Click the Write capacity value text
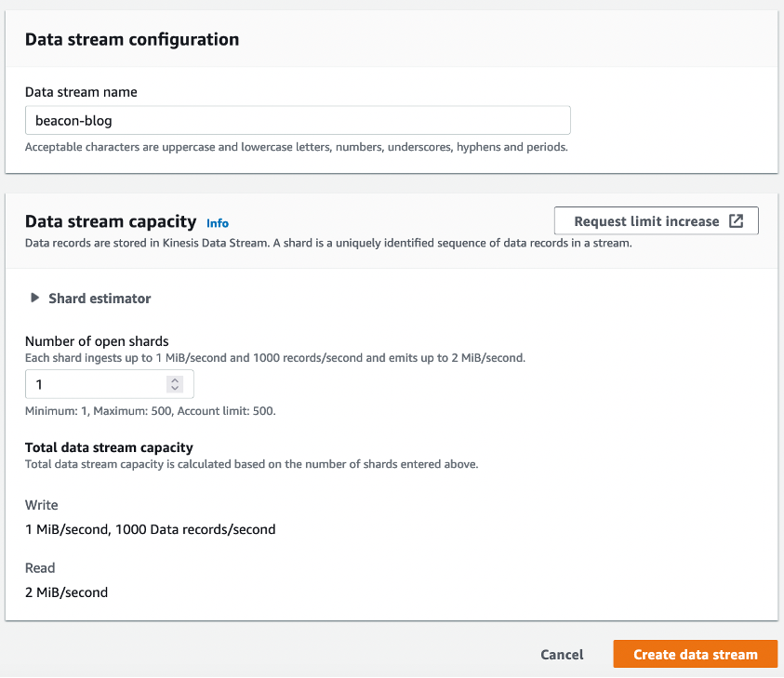The image size is (784, 678). 151,529
